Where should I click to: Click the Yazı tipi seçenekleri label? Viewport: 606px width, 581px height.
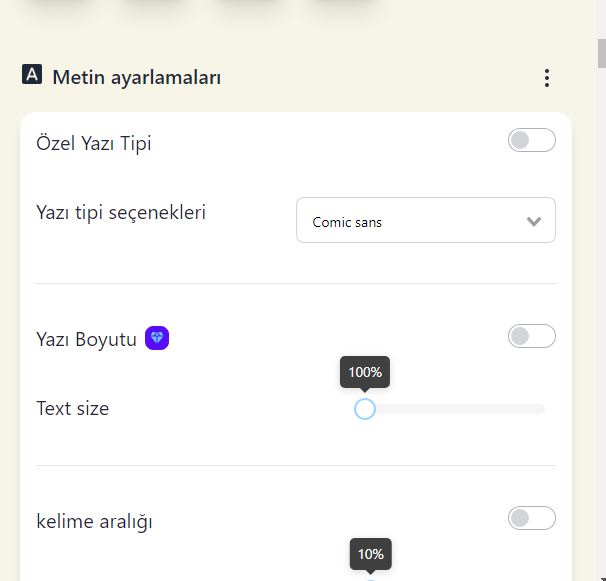[x=121, y=212]
